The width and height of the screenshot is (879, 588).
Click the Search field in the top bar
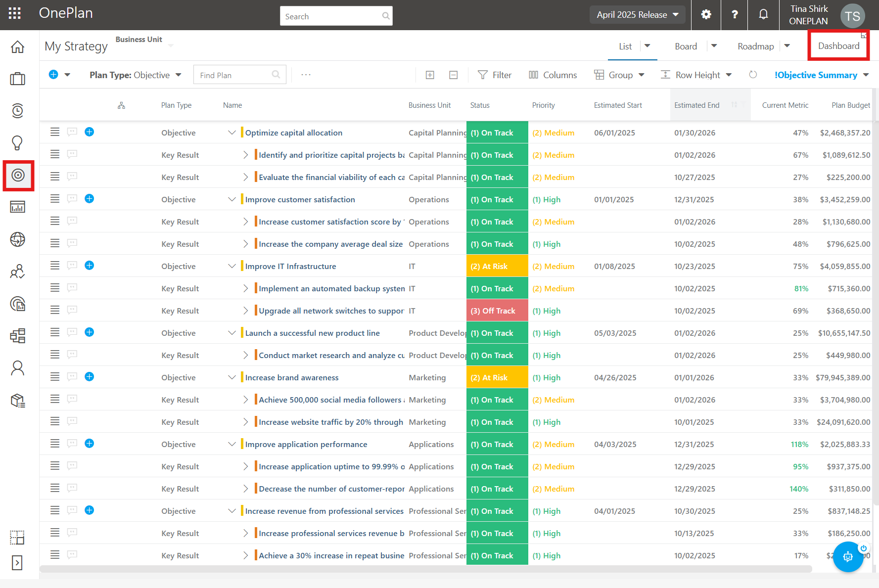click(336, 16)
